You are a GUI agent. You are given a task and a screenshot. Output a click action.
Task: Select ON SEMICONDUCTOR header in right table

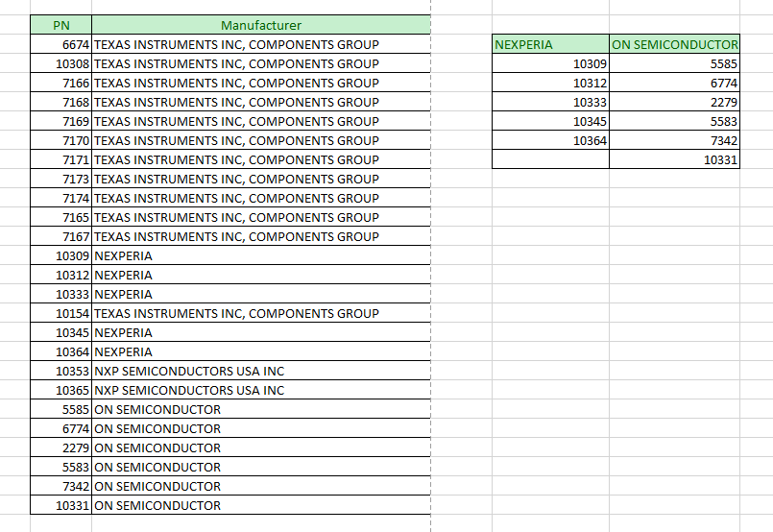point(674,44)
